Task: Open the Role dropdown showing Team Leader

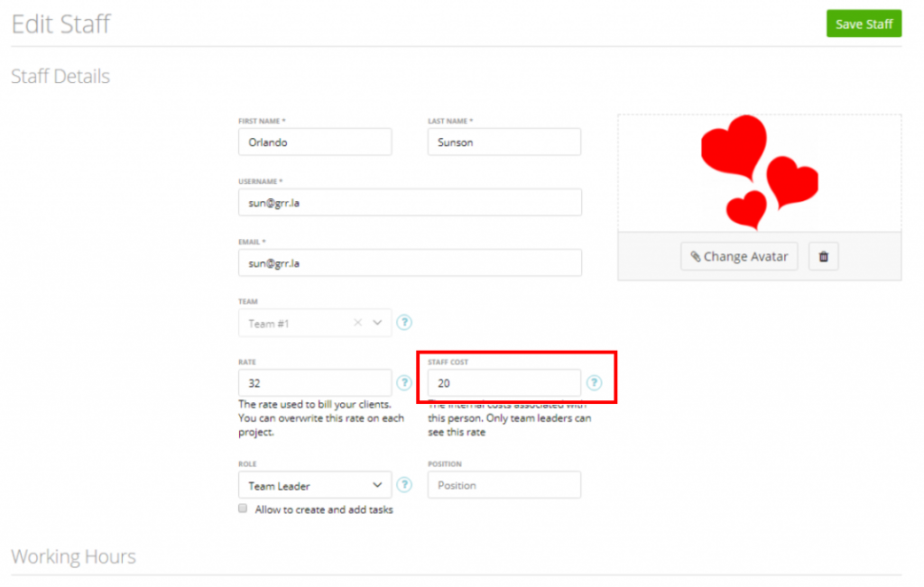Action: pos(314,484)
